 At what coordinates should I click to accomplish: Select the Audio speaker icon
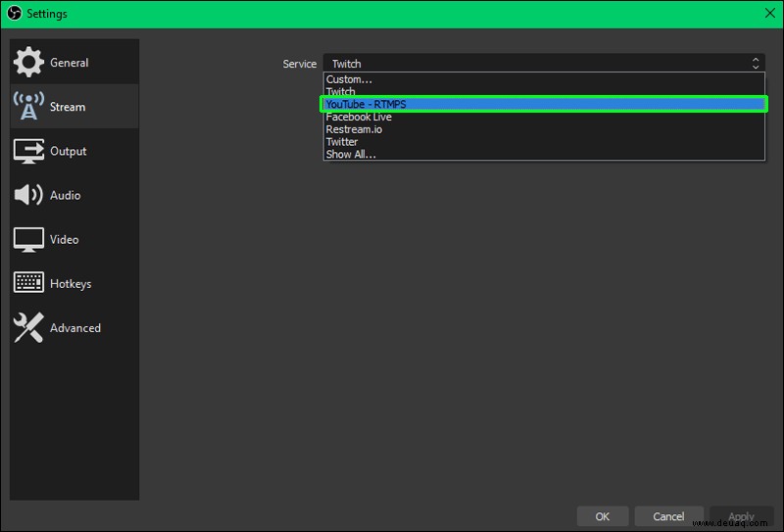(28, 195)
